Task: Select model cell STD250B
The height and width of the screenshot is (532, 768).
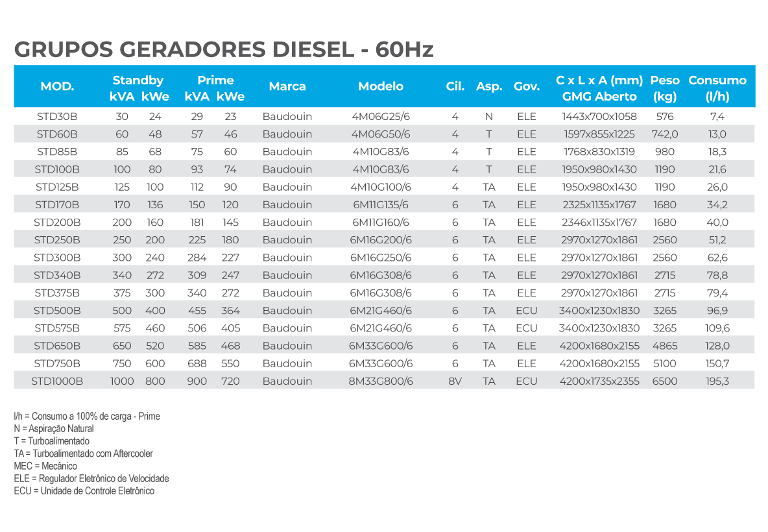Action: pyautogui.click(x=57, y=240)
